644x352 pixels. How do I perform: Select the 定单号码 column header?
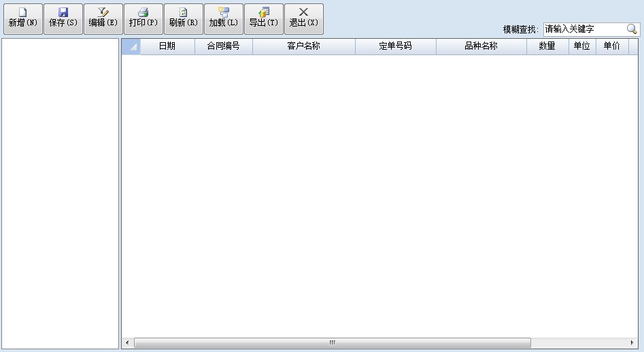[395, 46]
